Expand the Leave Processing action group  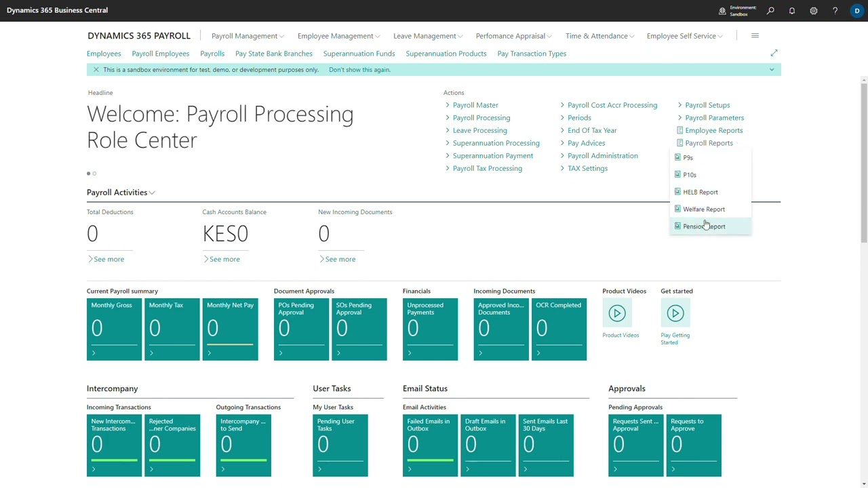(x=476, y=130)
